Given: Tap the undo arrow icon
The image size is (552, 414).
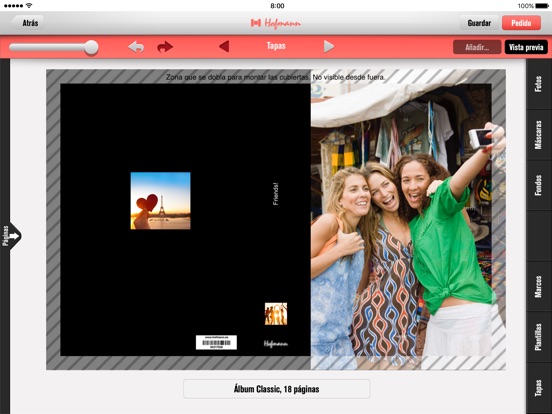Looking at the screenshot, I should click(x=136, y=46).
